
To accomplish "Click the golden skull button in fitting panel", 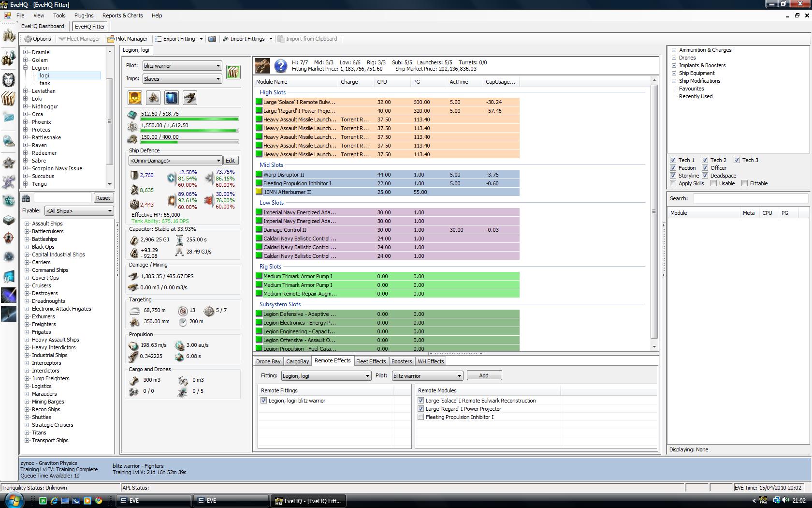I will point(134,98).
